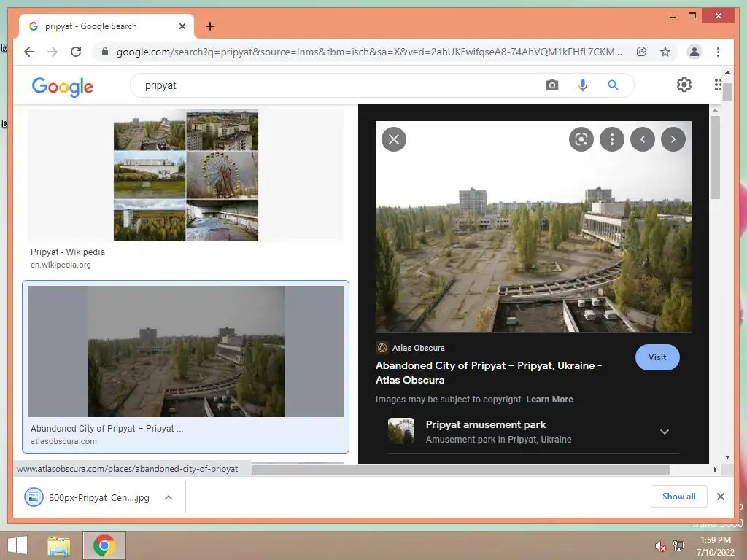
Task: Click the network tray icon
Action: pos(678,546)
